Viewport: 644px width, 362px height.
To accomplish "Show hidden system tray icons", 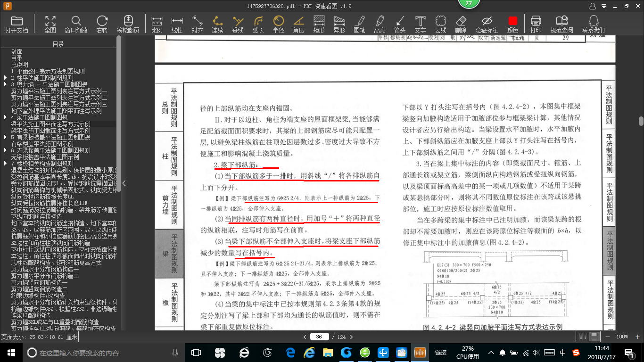I will (491, 352).
